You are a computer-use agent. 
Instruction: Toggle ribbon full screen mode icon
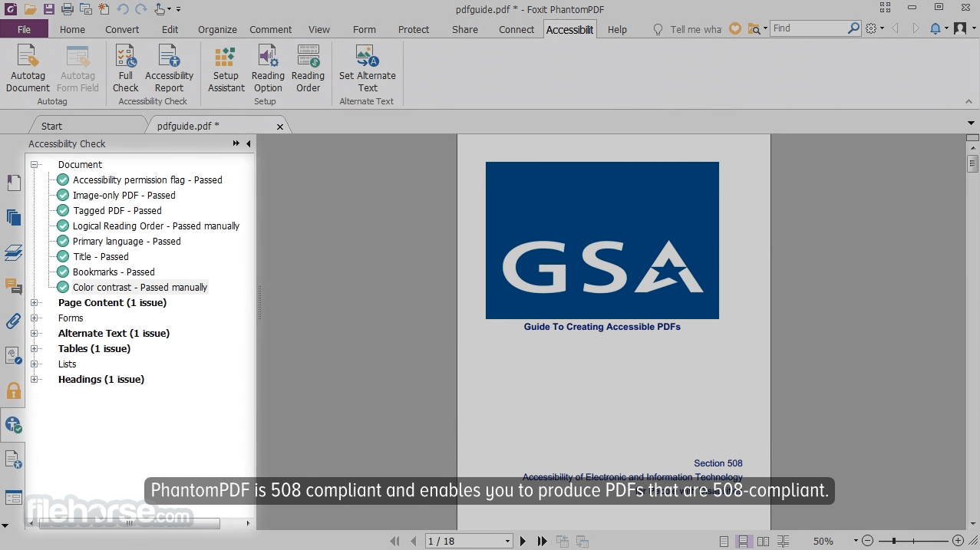click(x=886, y=7)
